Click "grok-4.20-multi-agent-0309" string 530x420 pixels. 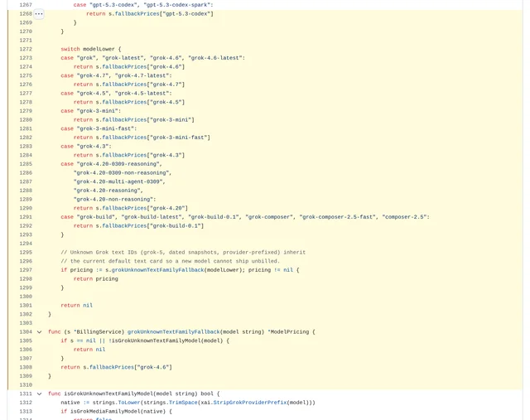[119, 182]
